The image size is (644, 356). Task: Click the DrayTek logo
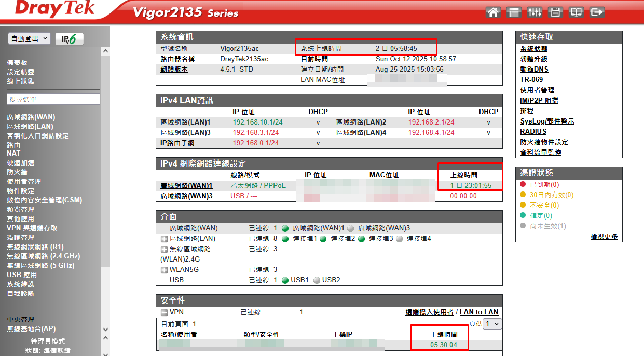(54, 9)
